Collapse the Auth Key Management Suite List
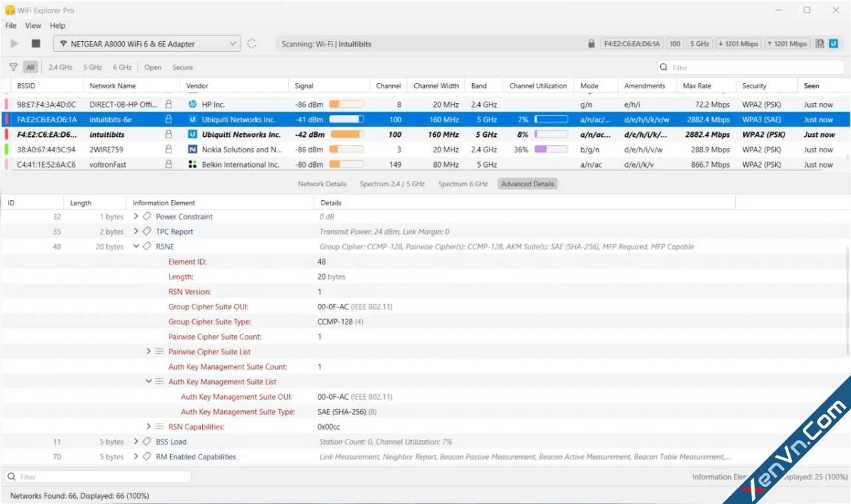 point(148,382)
